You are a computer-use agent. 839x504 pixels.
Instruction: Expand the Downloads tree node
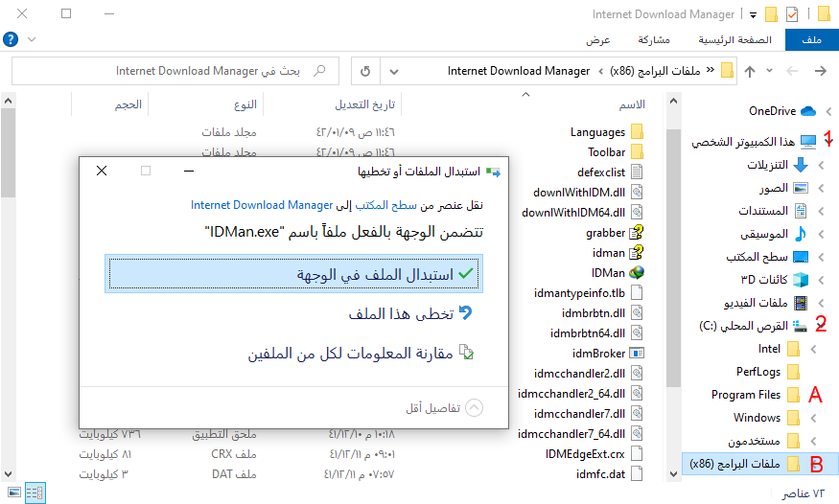click(x=821, y=165)
